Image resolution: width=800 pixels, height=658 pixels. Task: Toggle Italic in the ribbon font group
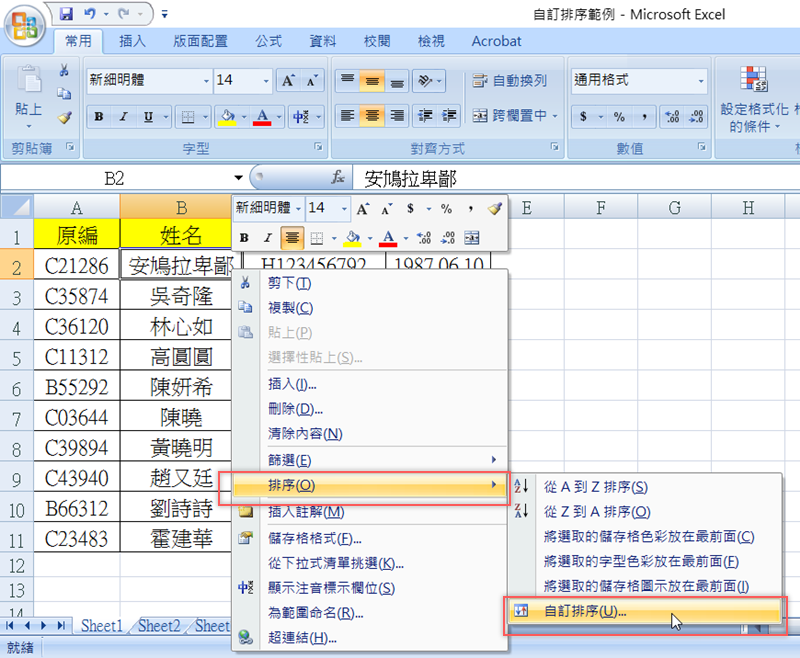click(123, 117)
